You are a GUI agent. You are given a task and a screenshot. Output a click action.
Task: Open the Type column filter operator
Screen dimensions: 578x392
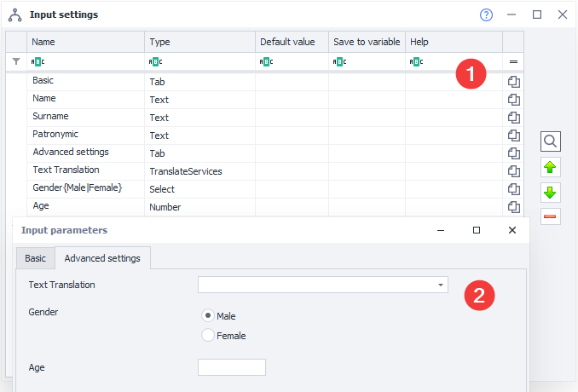(156, 61)
